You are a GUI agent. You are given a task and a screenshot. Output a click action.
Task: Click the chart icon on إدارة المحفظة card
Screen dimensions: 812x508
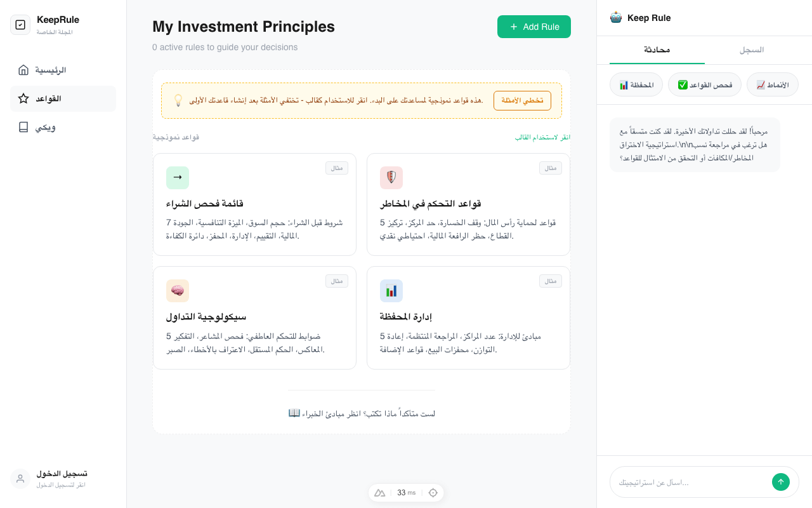(x=391, y=290)
